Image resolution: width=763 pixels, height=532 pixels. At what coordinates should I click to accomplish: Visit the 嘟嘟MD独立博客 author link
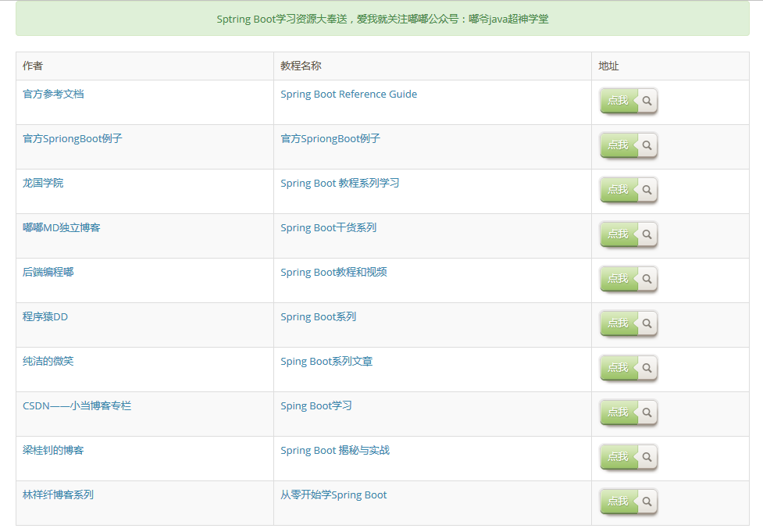click(62, 228)
